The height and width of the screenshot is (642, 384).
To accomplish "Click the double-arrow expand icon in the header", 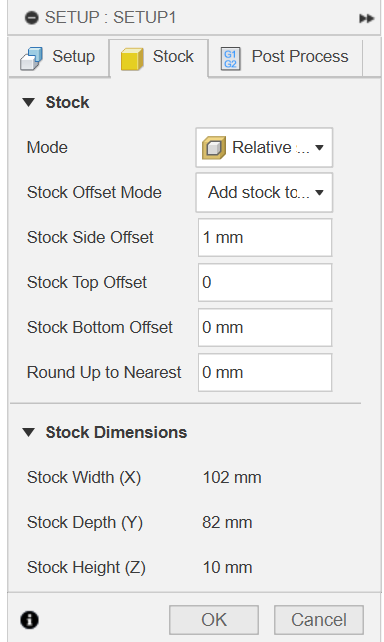I will click(x=366, y=18).
